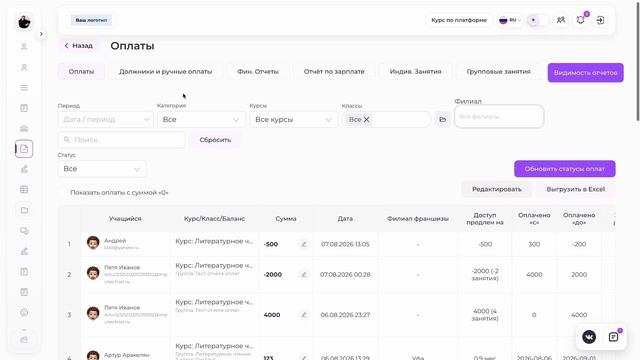The image size is (640, 360).
Task: Click the platform logo avatar in sidebar
Action: [x=24, y=22]
